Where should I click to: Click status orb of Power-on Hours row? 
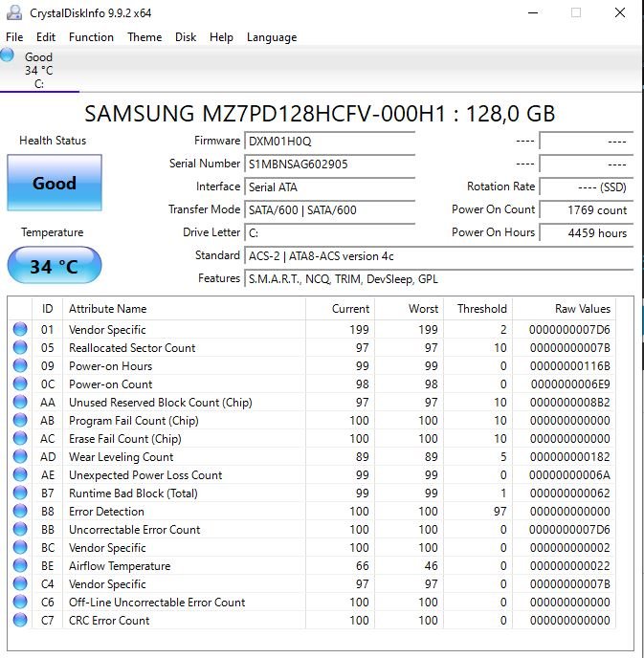(x=20, y=365)
